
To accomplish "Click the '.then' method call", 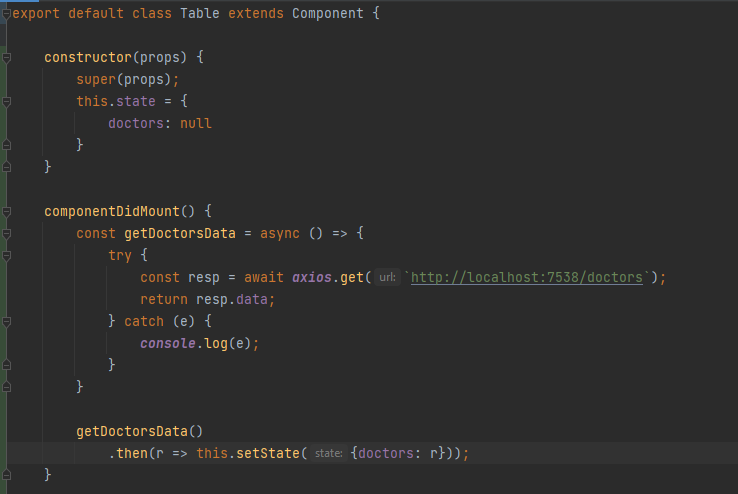I will click(128, 454).
